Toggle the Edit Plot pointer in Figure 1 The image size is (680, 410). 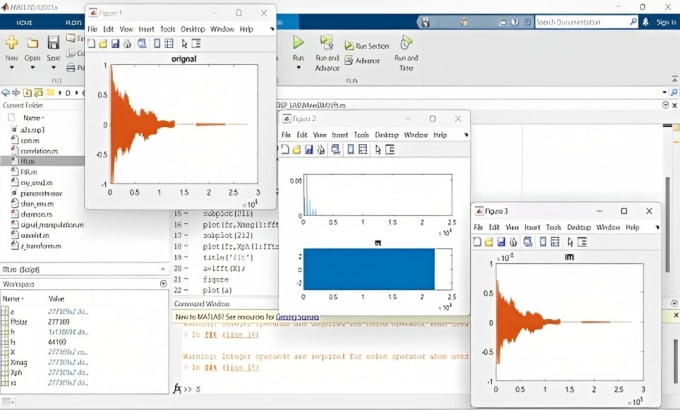[x=184, y=43]
